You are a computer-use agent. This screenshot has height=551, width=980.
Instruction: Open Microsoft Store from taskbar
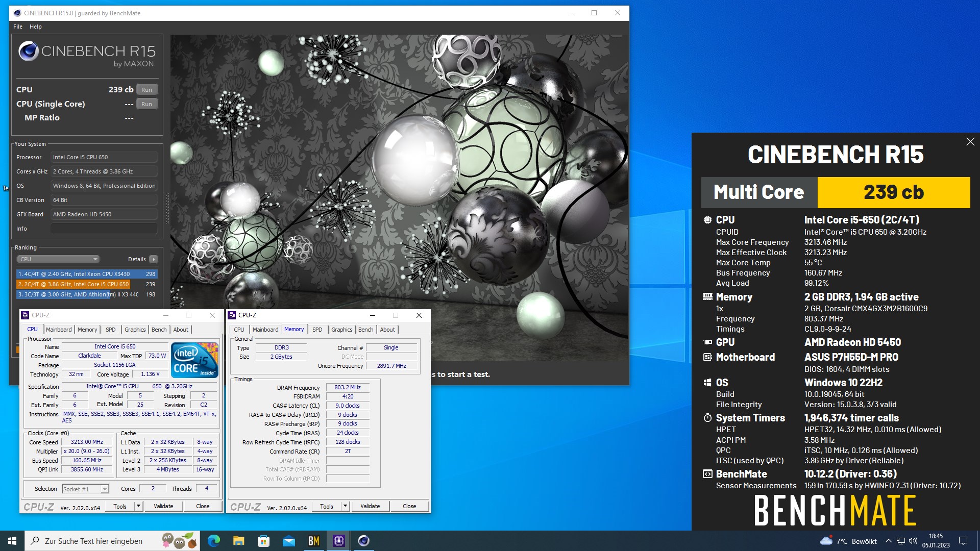pyautogui.click(x=263, y=541)
